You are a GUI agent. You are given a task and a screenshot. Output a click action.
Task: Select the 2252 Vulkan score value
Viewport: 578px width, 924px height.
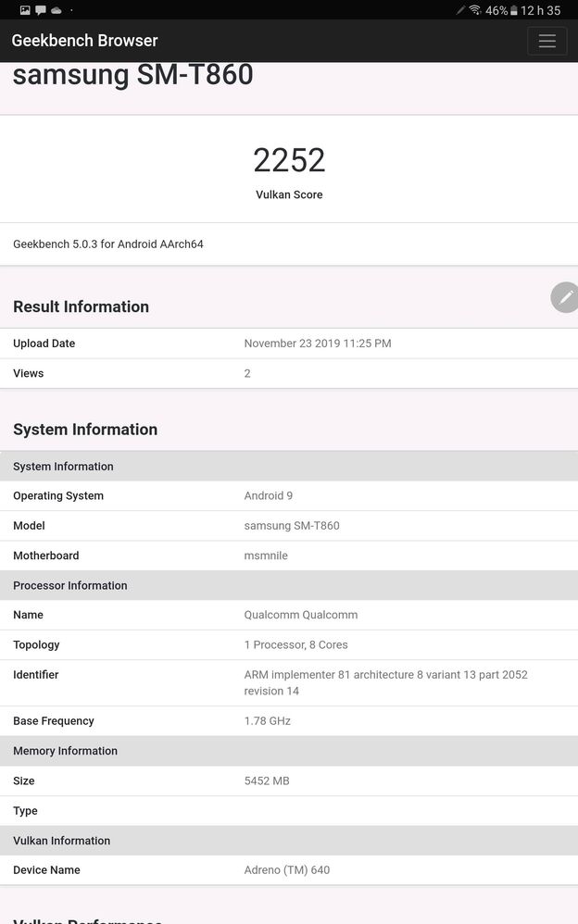click(x=289, y=160)
